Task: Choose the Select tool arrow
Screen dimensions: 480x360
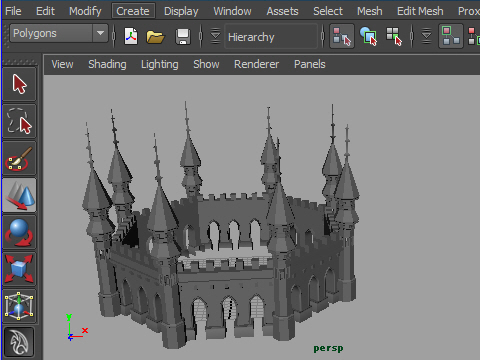Action: point(19,84)
